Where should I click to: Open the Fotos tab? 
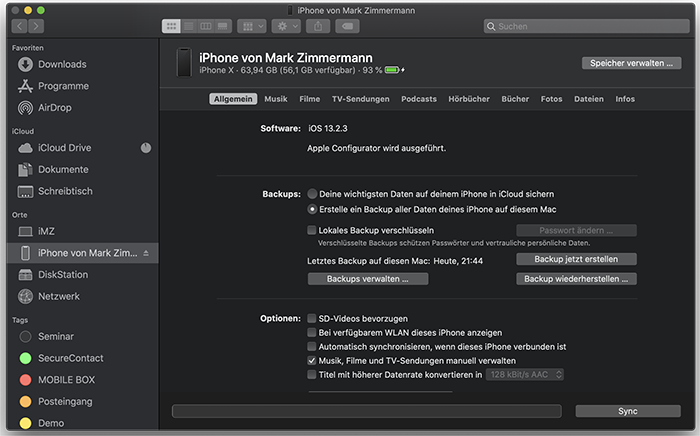point(551,99)
